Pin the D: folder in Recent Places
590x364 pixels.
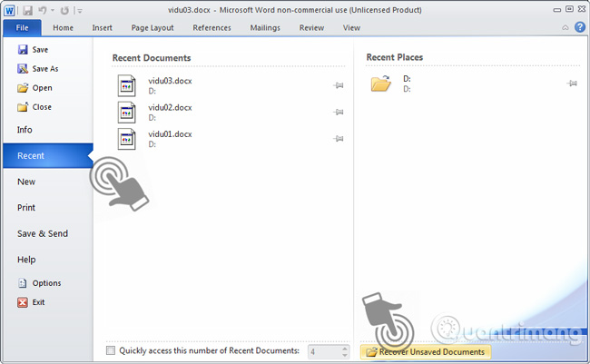click(572, 84)
